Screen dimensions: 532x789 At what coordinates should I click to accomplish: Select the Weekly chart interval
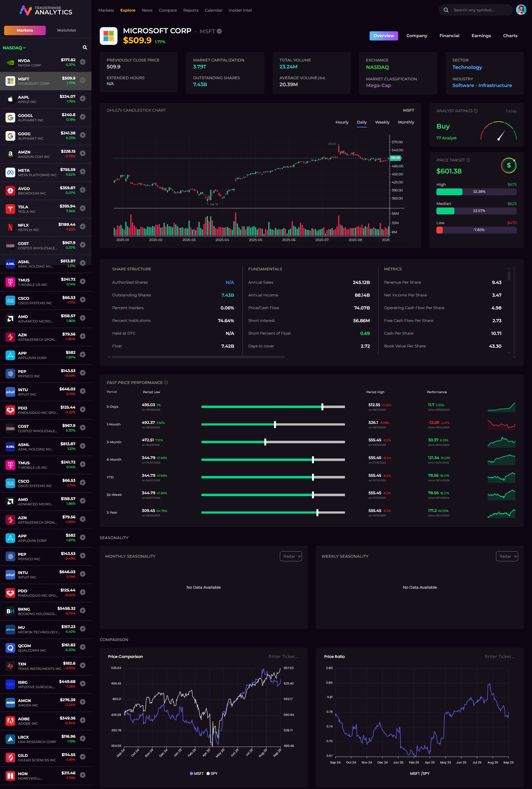tap(382, 122)
